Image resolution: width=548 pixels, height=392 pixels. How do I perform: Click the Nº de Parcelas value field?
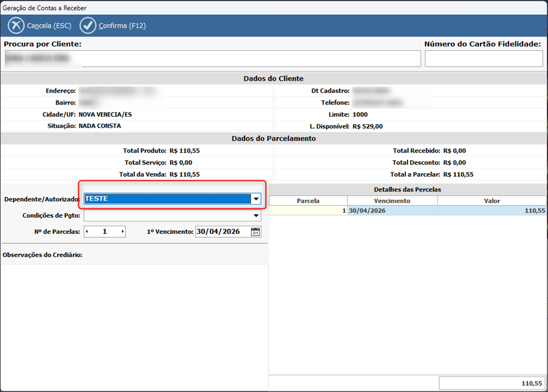click(105, 232)
